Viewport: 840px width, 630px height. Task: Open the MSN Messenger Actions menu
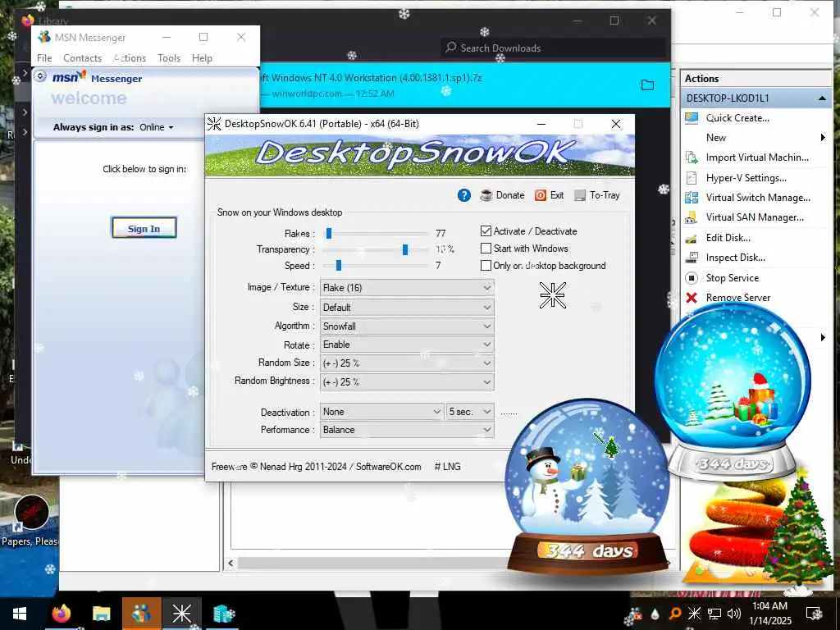click(130, 58)
